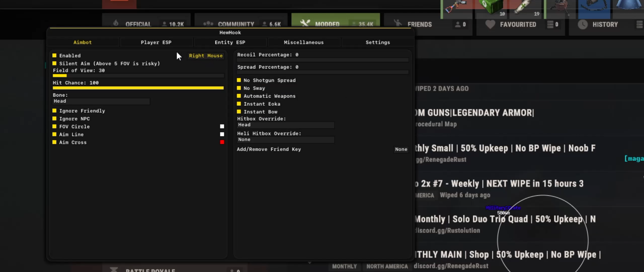The width and height of the screenshot is (644, 272).
Task: Click the flame icon on the Official tab
Action: pos(116,24)
